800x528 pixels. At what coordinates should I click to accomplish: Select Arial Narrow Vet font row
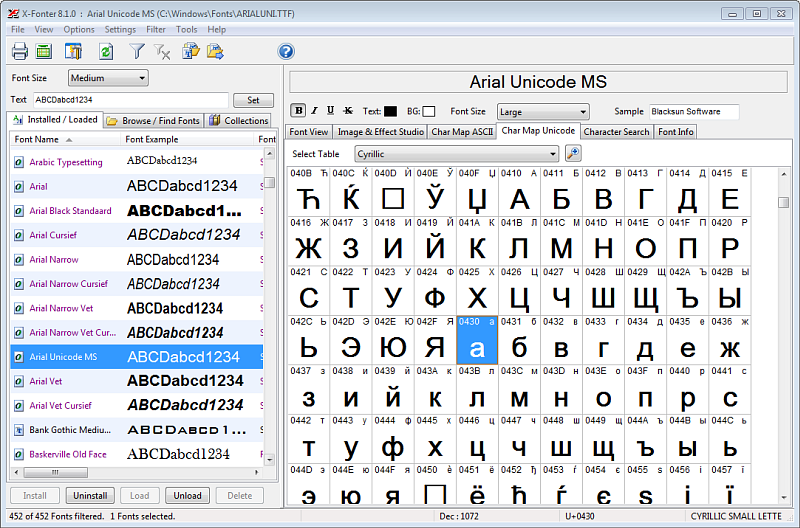[137, 308]
